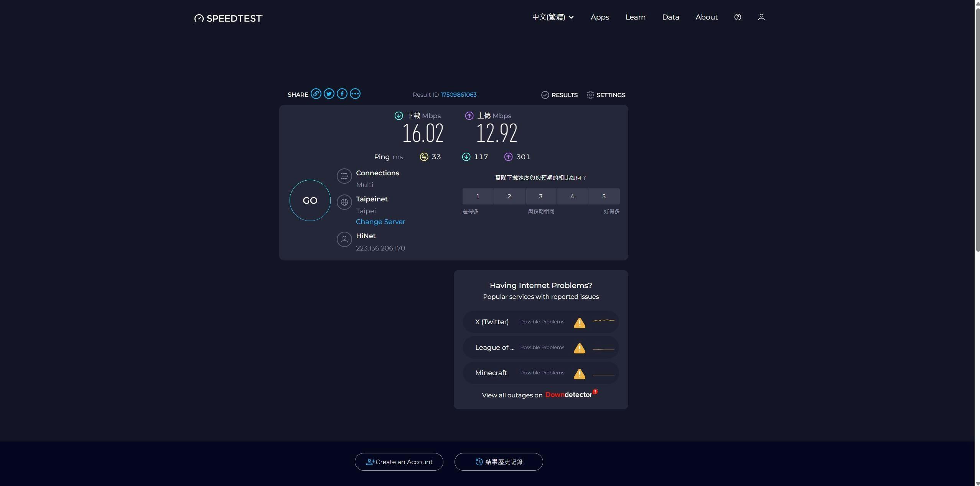
Task: Click Create an Account button
Action: click(399, 462)
